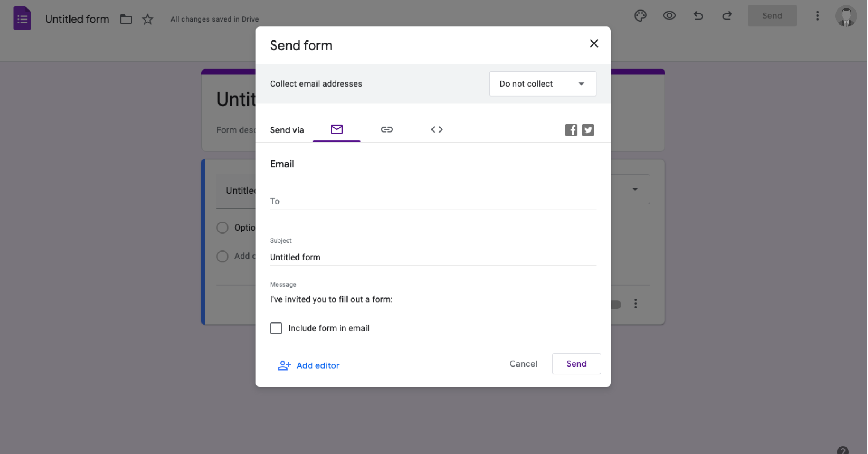The height and width of the screenshot is (454, 868).
Task: Open the question type dropdown
Action: pyautogui.click(x=635, y=189)
